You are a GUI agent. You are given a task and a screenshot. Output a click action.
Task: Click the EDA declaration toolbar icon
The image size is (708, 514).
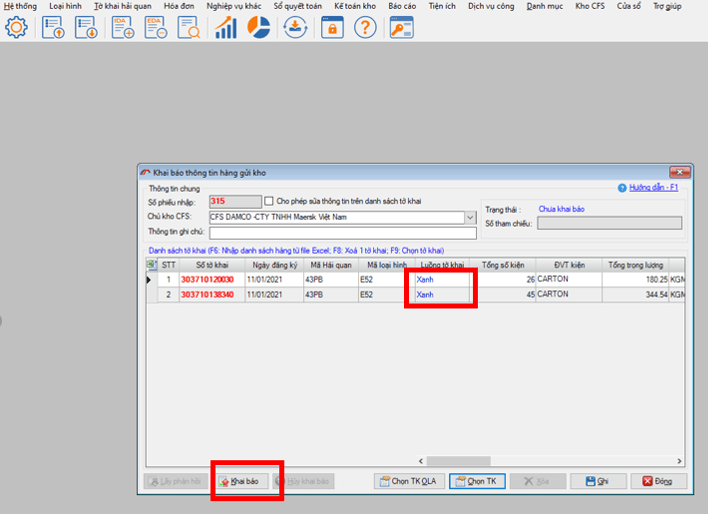155,28
